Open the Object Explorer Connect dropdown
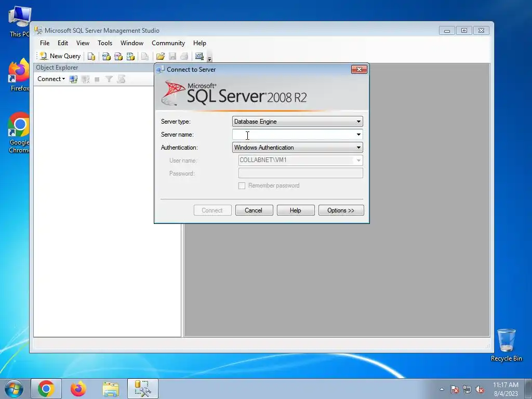 pyautogui.click(x=51, y=79)
